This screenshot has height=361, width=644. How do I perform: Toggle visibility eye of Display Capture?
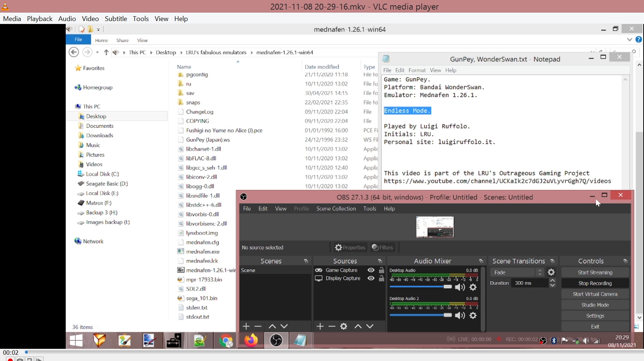coord(371,278)
